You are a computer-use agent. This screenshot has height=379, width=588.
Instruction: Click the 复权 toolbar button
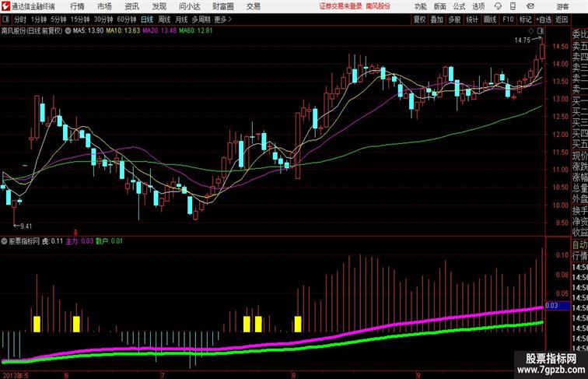[x=420, y=19]
